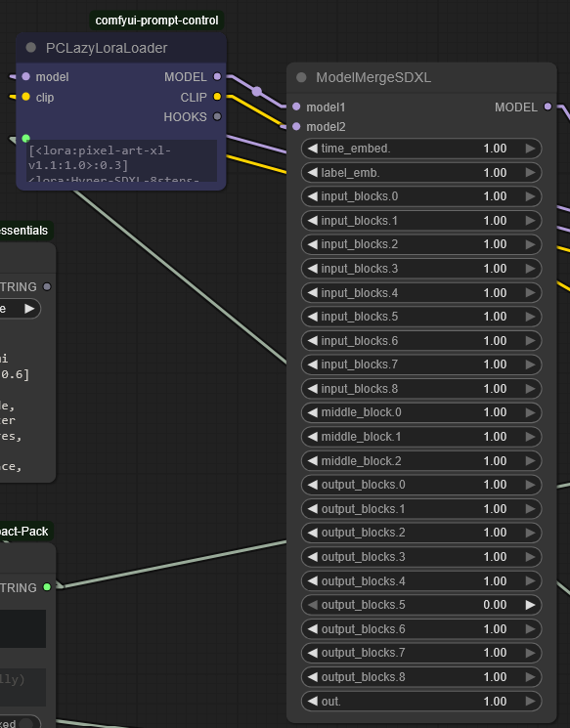Collapse the ModelMergeSDXL node via its dot
This screenshot has width=570, height=728.
point(301,77)
